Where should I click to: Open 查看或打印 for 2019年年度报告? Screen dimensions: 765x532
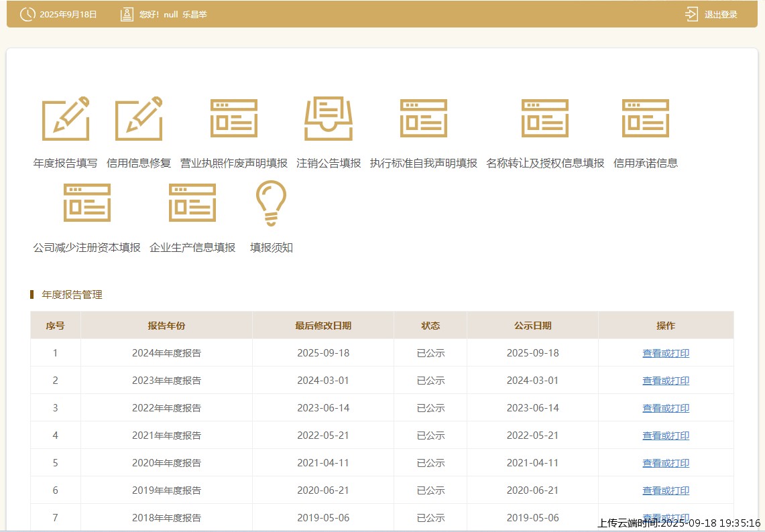666,490
